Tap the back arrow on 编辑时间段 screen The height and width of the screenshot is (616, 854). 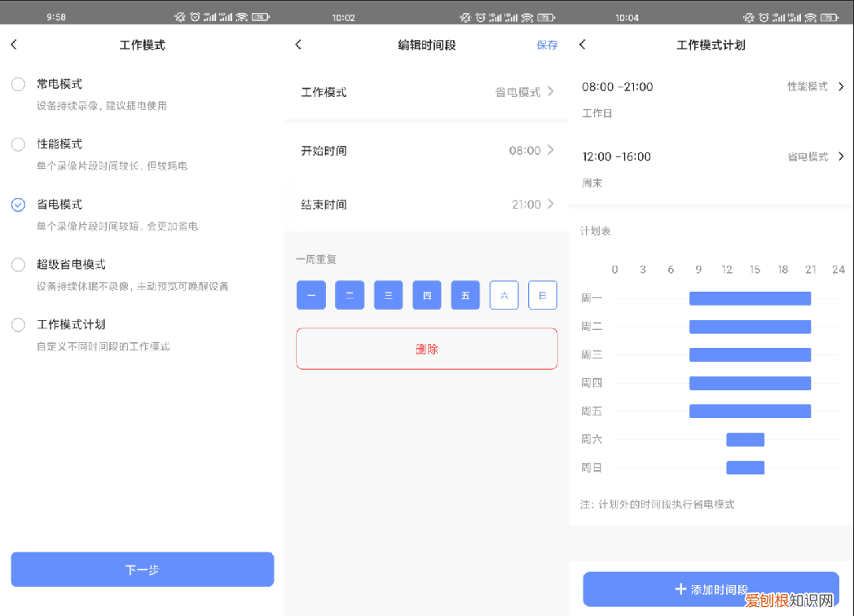(x=298, y=45)
